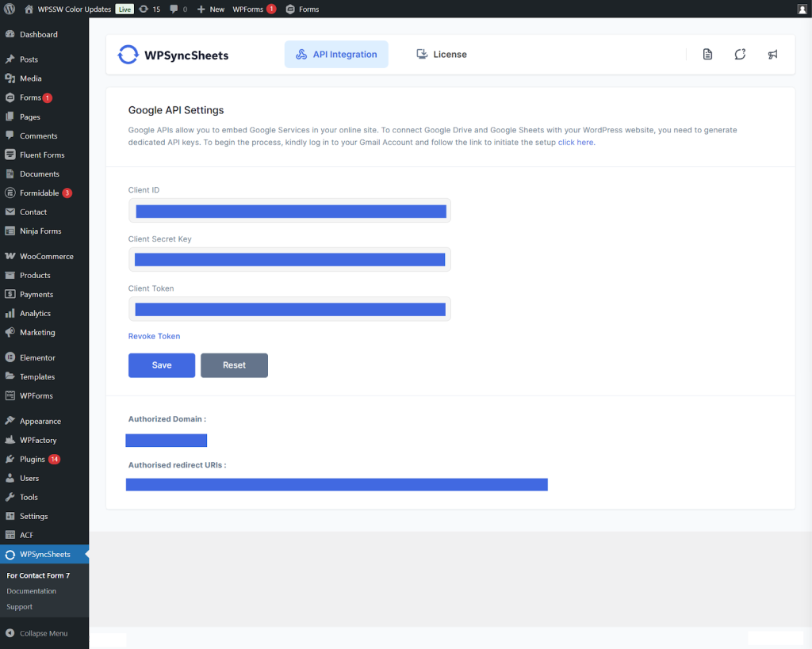Follow the 'click here' setup link
Viewport: 812px width, 649px height.
point(576,143)
